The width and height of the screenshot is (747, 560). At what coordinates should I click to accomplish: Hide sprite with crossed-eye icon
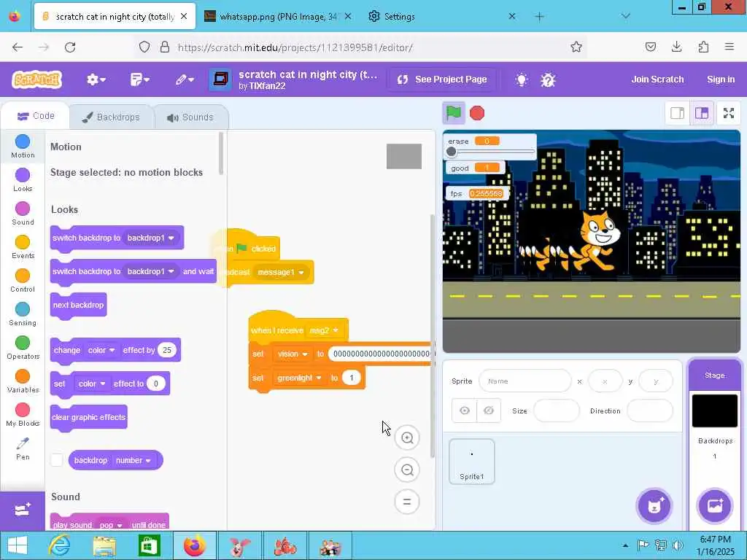(x=489, y=411)
